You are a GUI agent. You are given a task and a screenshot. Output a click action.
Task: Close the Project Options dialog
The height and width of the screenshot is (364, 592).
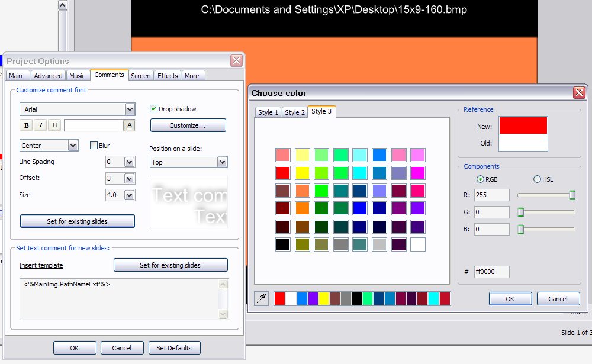coord(236,60)
